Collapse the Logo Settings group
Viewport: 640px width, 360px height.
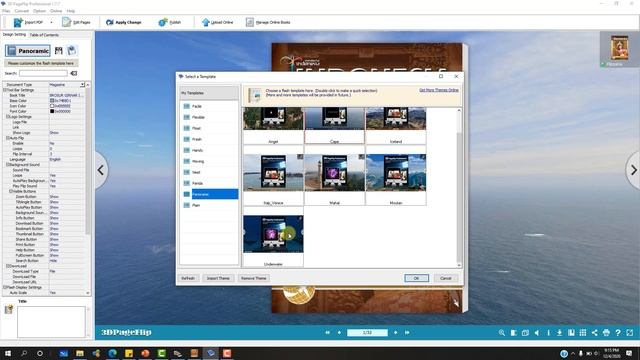click(7, 117)
